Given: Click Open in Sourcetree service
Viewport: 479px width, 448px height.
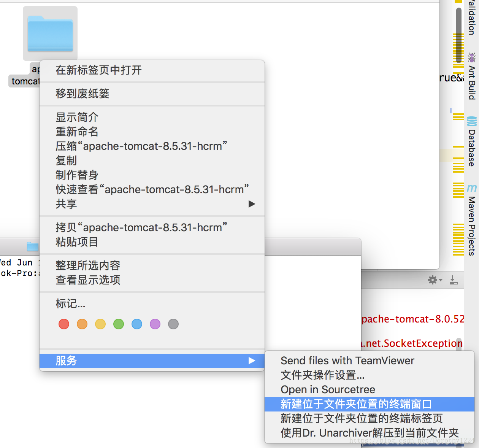Looking at the screenshot, I should [328, 389].
